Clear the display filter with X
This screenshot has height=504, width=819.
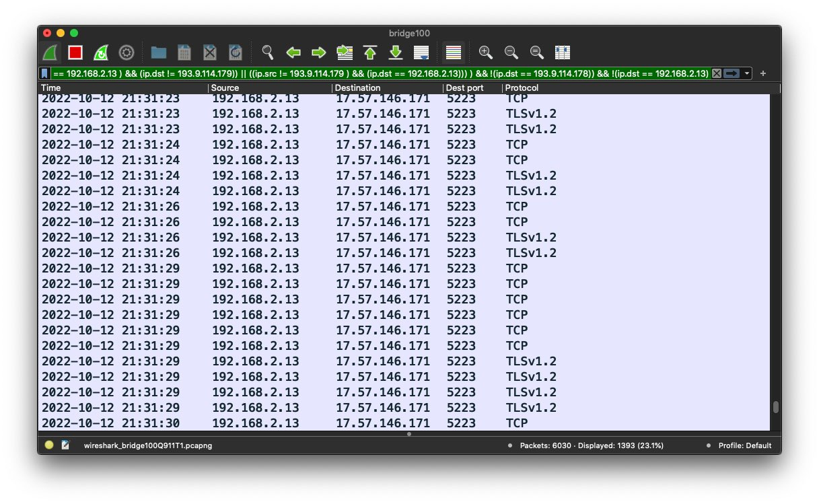(717, 73)
